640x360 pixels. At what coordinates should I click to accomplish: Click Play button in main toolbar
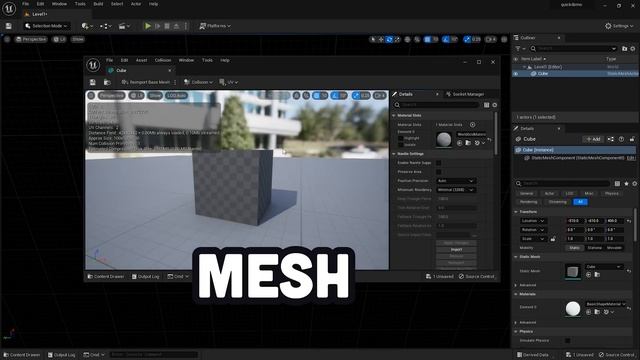pos(148,26)
